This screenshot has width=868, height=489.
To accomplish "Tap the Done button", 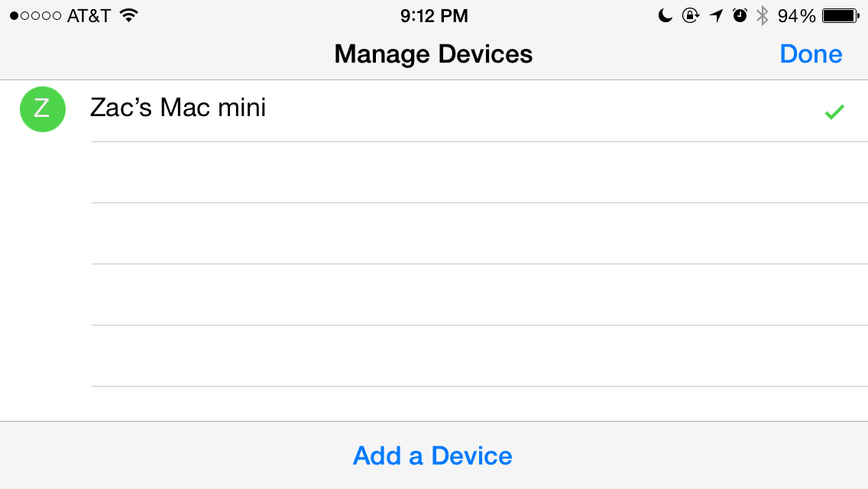I will coord(811,54).
